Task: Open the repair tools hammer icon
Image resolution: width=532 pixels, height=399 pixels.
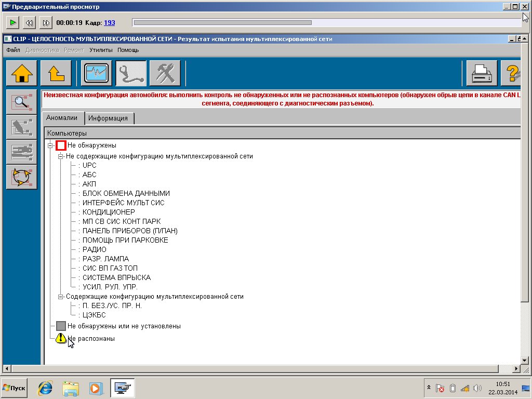Action: click(x=165, y=73)
